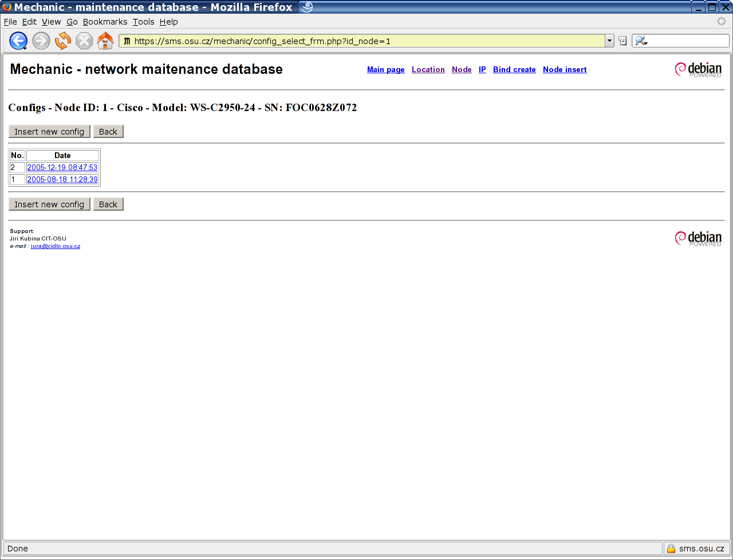733x560 pixels.
Task: Click the sms.osu.cz domain in status bar
Action: coord(702,549)
